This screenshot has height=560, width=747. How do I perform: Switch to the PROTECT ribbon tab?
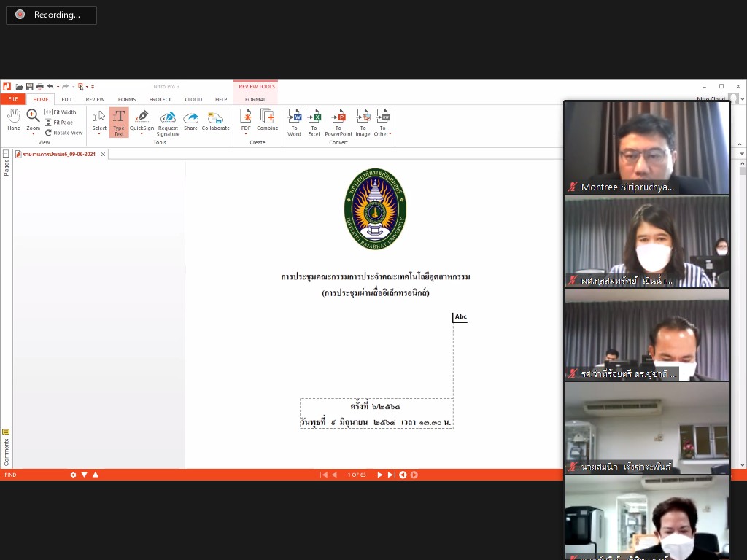tap(160, 99)
